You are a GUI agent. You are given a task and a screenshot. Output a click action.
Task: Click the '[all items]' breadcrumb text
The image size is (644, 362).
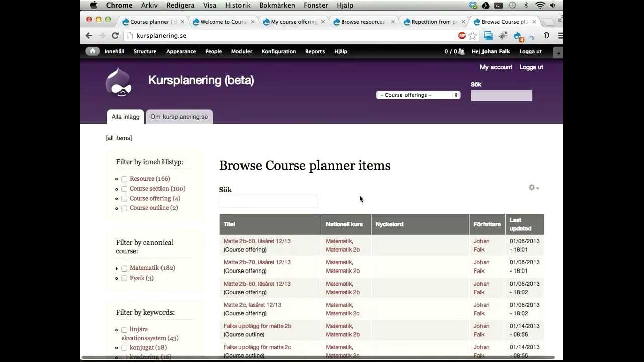click(x=119, y=138)
